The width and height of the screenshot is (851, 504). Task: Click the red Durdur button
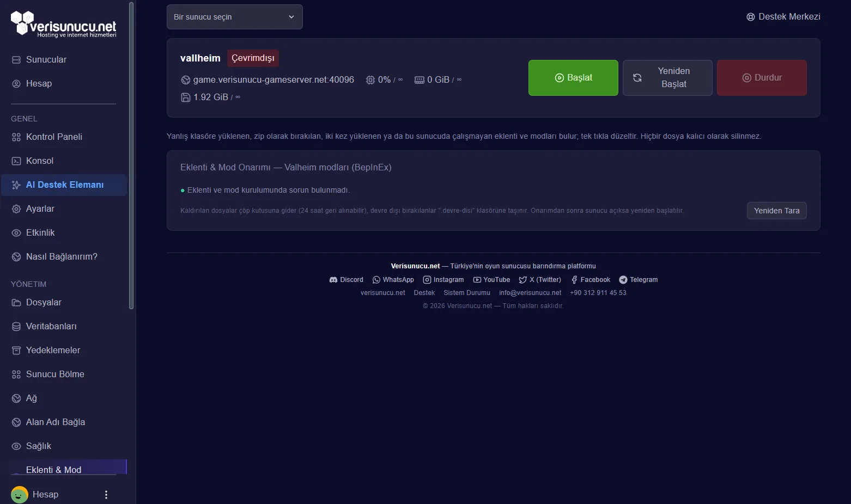762,78
